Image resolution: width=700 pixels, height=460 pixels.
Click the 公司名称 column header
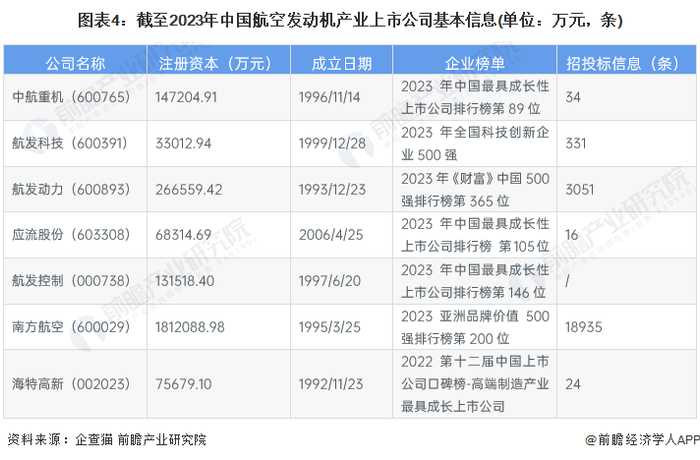(x=75, y=63)
